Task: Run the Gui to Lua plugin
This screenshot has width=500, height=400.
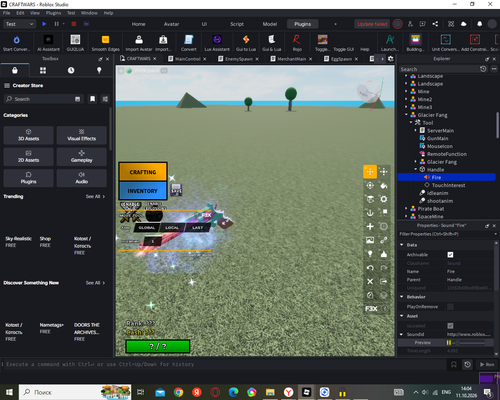Action: tap(246, 43)
